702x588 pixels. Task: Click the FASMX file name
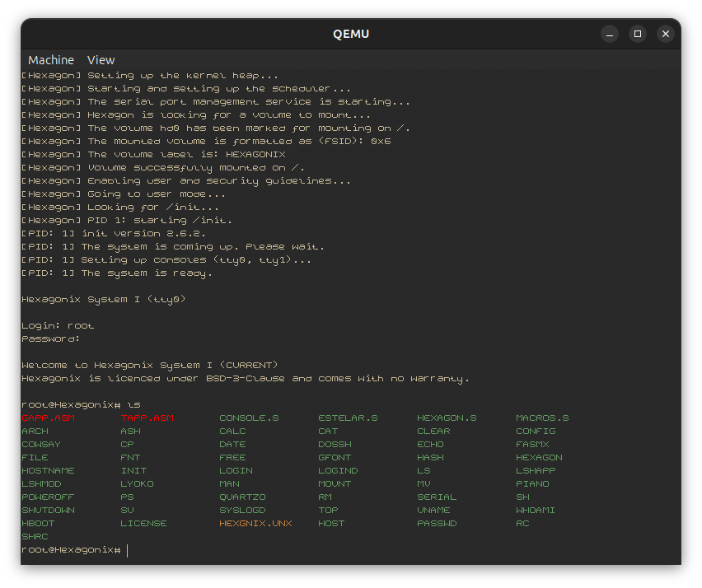pyautogui.click(x=533, y=445)
